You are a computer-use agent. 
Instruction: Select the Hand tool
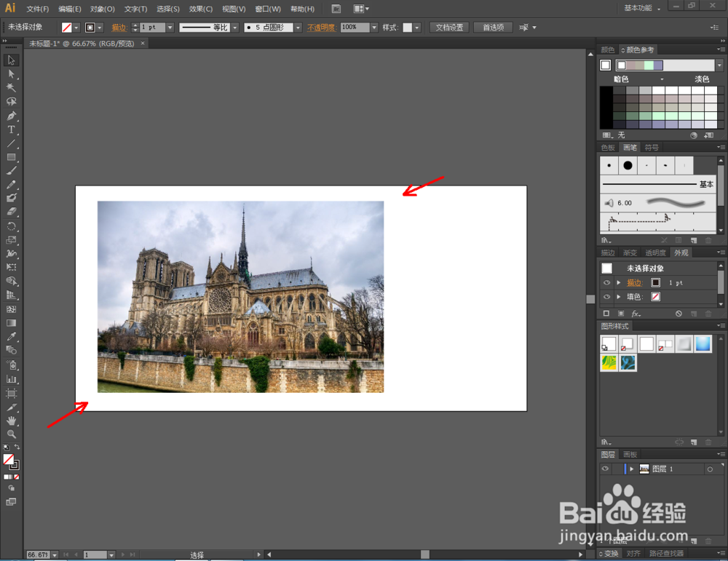[x=11, y=421]
